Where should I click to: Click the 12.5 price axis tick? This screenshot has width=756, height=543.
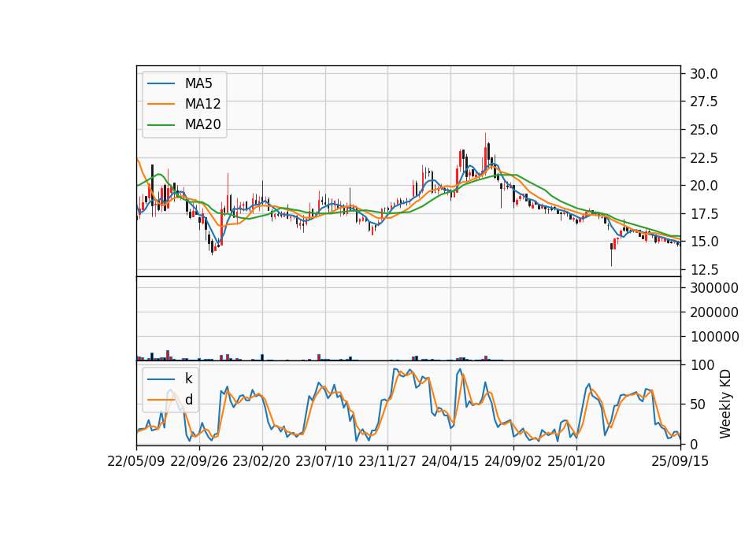pos(704,269)
